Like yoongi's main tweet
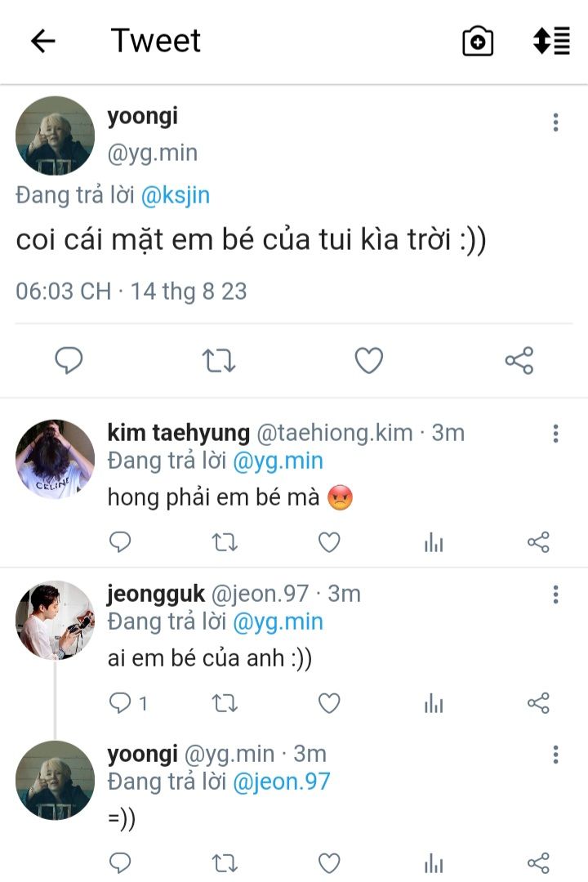Screen dimensions: 588x882 (x=369, y=360)
